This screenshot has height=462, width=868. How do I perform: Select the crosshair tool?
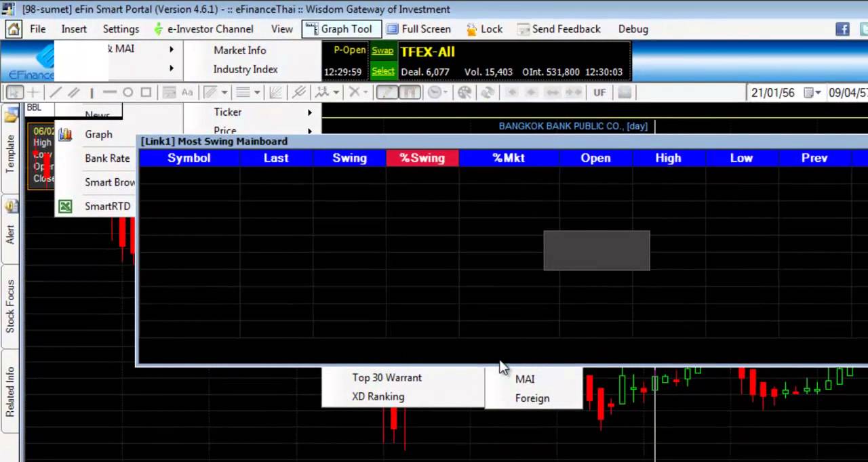click(x=33, y=93)
